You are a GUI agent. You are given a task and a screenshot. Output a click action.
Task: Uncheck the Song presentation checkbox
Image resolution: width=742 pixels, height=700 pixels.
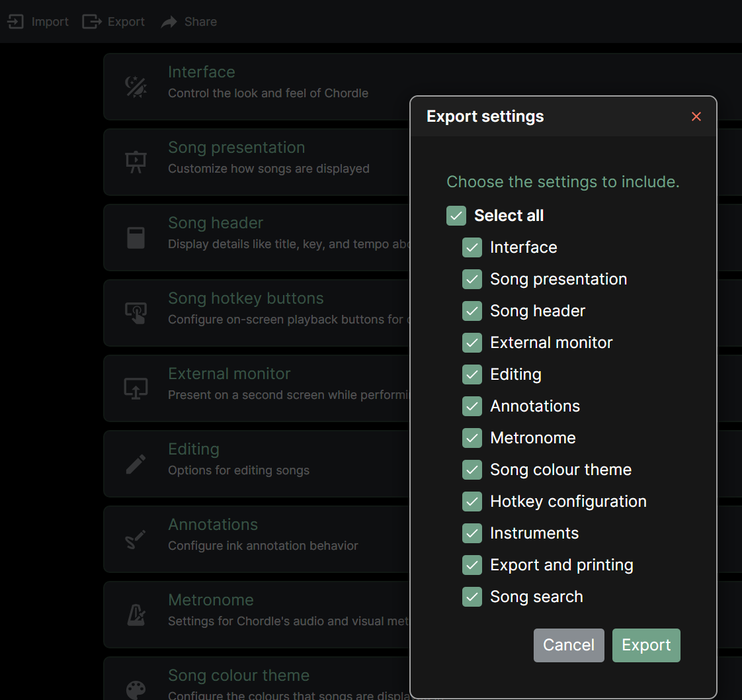pos(472,279)
